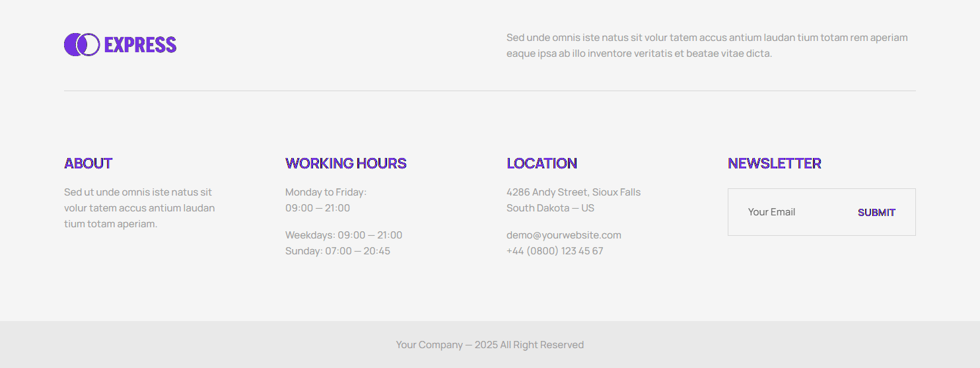Viewport: 980px width, 368px height.
Task: Click the Weekdays: 09:00 — 21:00 line
Action: [343, 235]
